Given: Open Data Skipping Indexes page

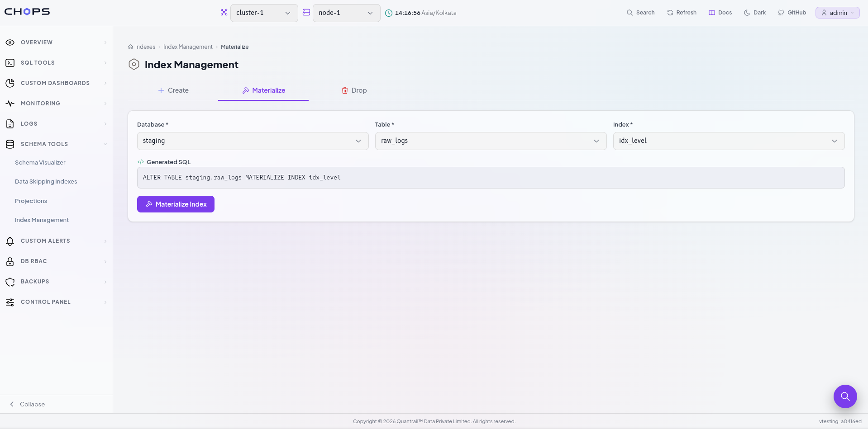Looking at the screenshot, I should click(46, 182).
